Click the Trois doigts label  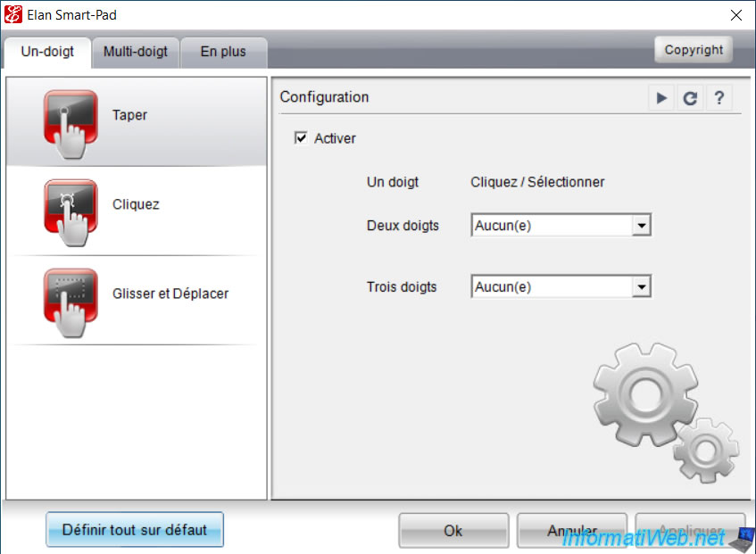(401, 286)
